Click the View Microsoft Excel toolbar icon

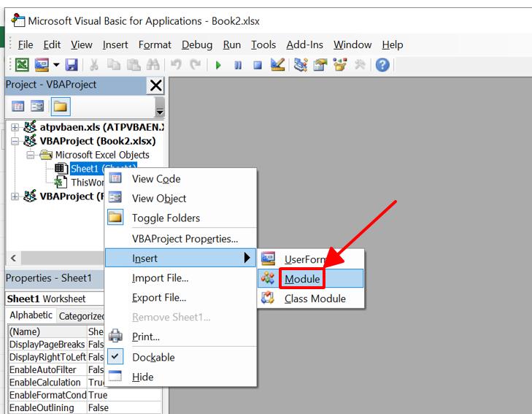(x=23, y=64)
